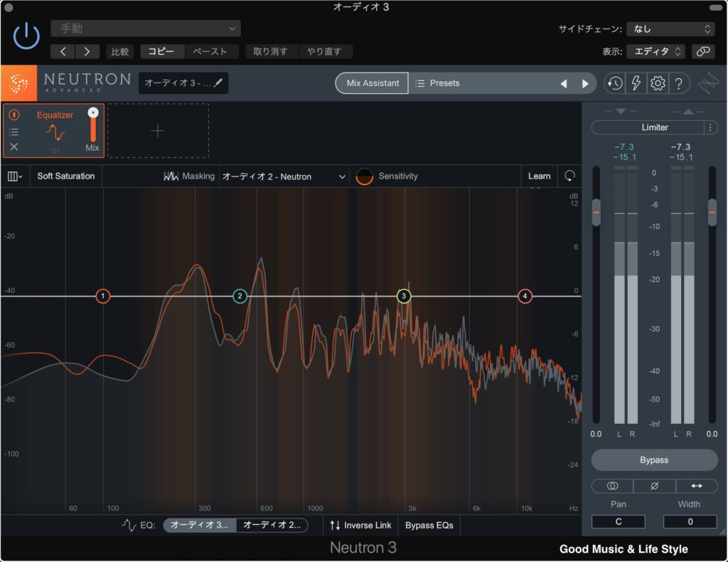Open the Limiter options menu dots
This screenshot has width=728, height=562.
click(x=711, y=127)
